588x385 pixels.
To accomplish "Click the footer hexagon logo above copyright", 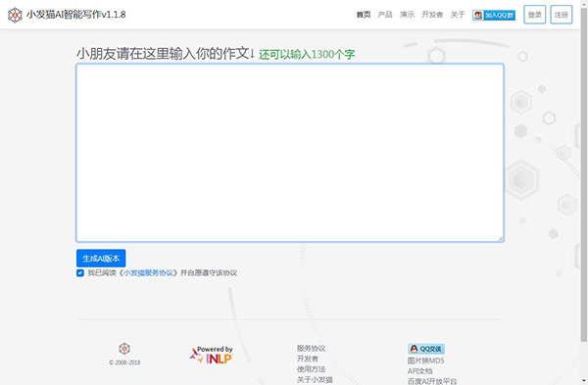I will click(124, 349).
